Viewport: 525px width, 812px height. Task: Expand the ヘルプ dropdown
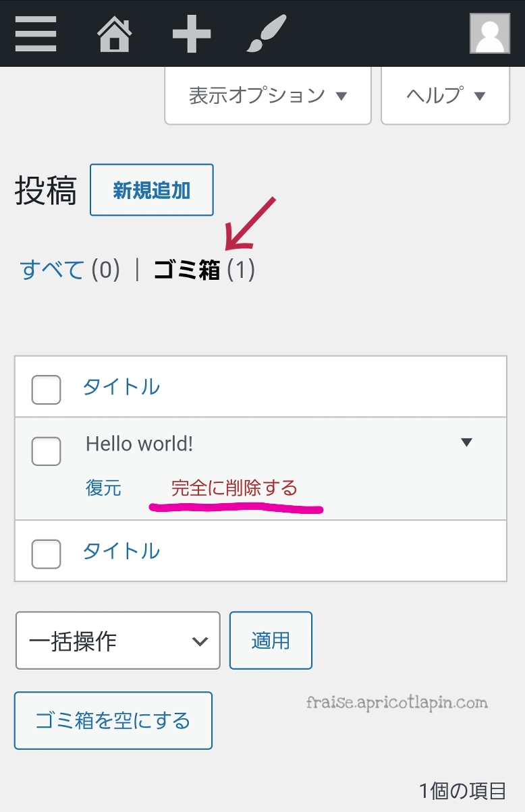pos(445,96)
